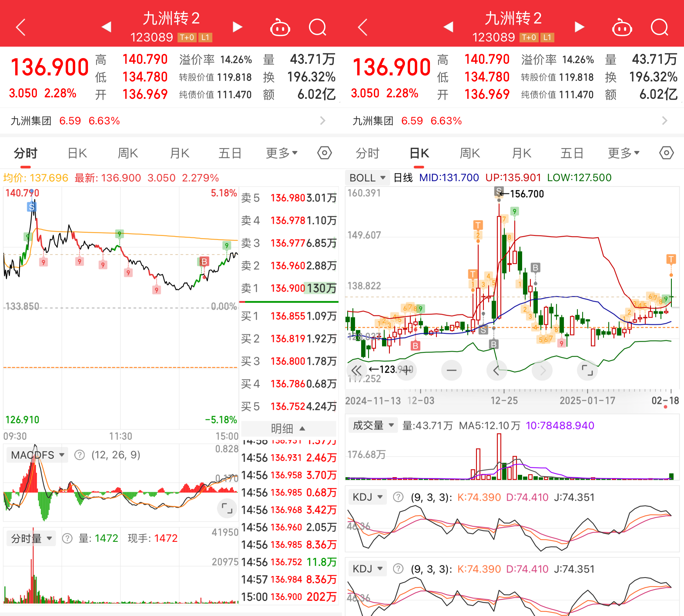Open MACDFS help question mark
The width and height of the screenshot is (684, 616).
click(79, 455)
